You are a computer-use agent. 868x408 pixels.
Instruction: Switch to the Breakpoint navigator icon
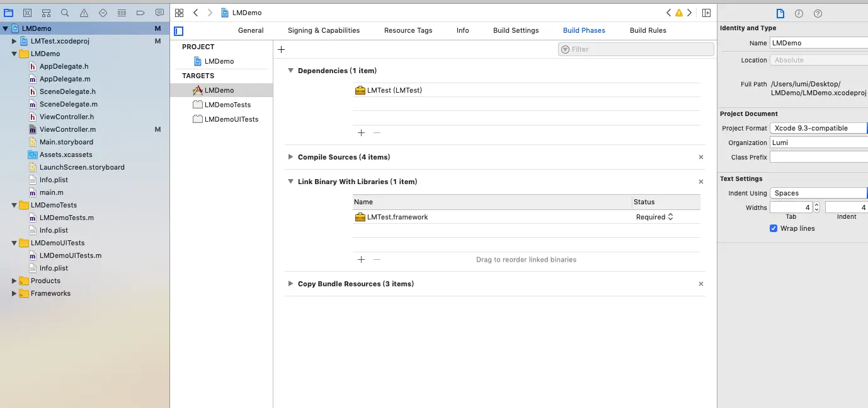click(140, 13)
